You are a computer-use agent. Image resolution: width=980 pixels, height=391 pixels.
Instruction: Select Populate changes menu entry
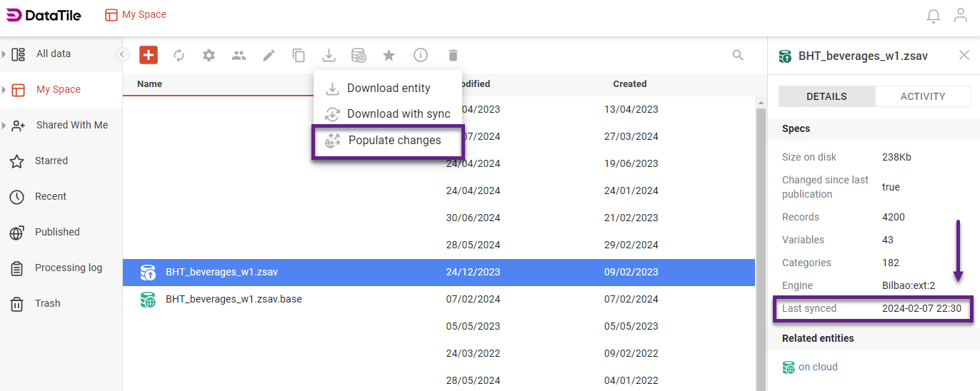394,141
